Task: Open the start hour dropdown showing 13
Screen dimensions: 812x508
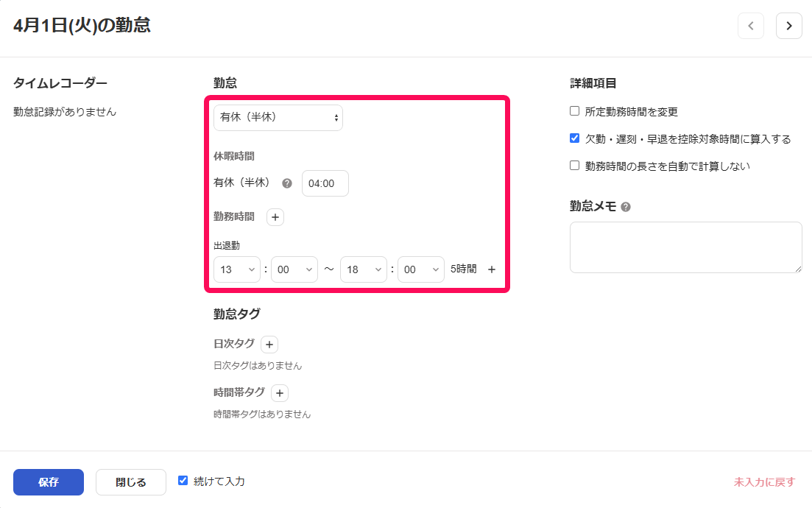Action: coord(236,269)
